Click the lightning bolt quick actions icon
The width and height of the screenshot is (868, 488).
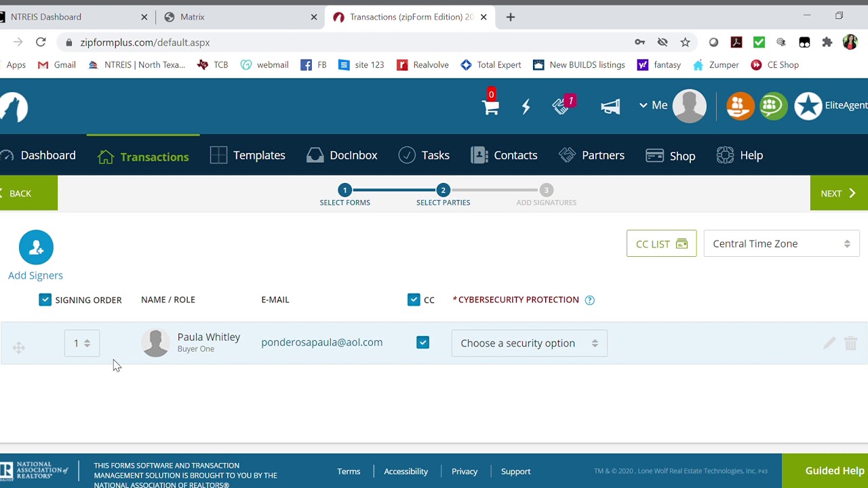[x=526, y=106]
